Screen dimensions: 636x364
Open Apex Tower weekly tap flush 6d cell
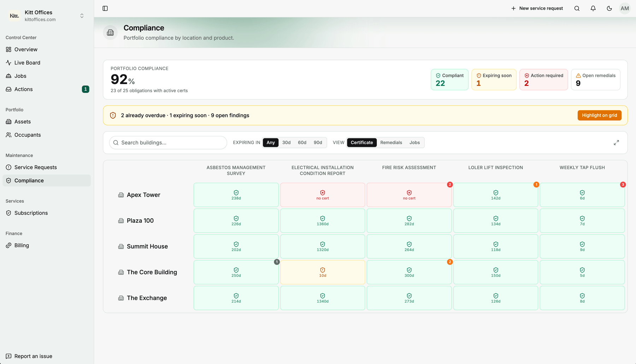(582, 195)
